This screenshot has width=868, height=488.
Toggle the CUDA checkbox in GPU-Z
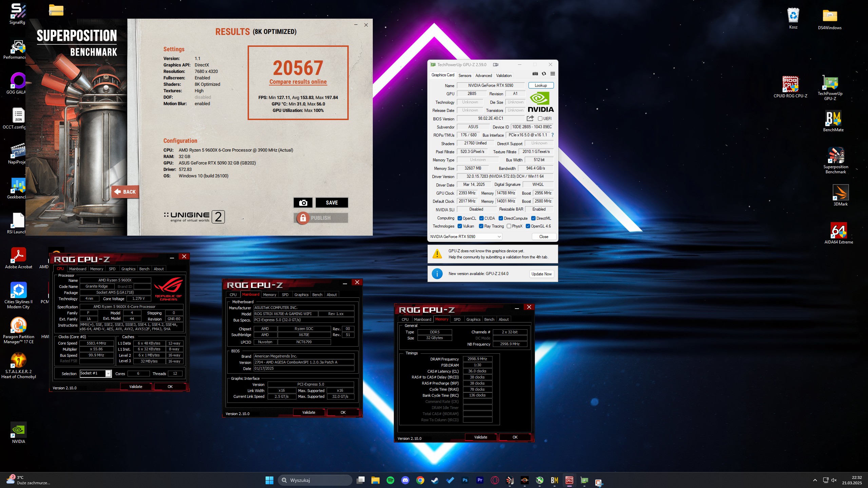click(481, 218)
